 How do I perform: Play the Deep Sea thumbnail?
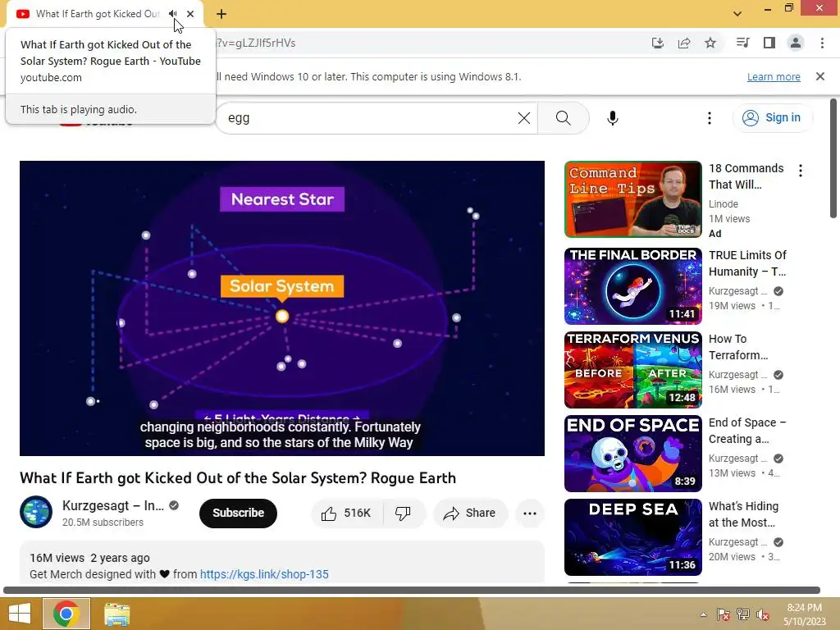[632, 536]
